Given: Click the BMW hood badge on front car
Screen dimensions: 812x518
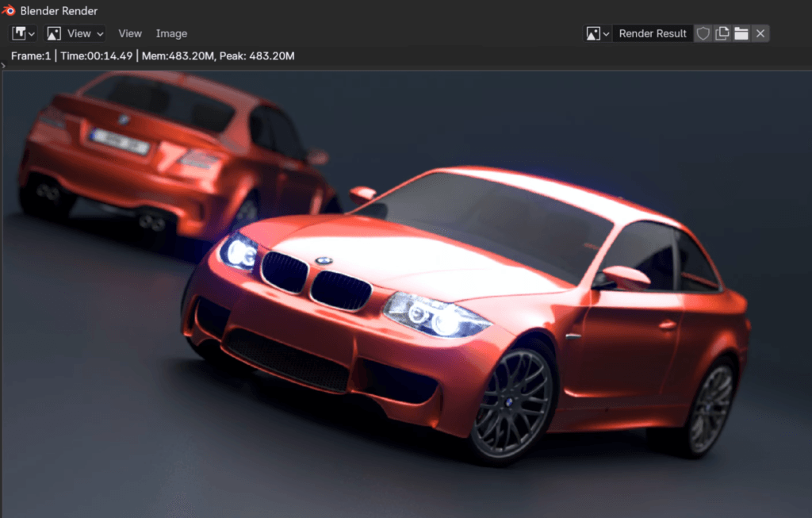Looking at the screenshot, I should pyautogui.click(x=324, y=260).
